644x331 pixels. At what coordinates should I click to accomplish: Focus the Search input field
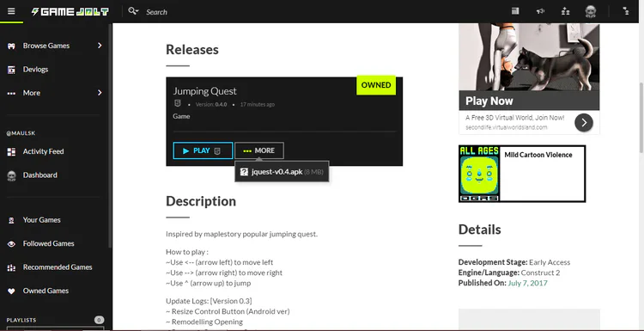point(156,12)
